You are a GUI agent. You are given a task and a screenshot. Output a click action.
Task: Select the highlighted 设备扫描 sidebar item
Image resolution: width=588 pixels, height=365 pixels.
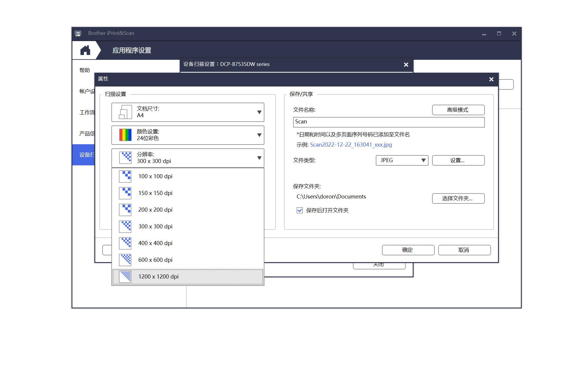click(84, 155)
